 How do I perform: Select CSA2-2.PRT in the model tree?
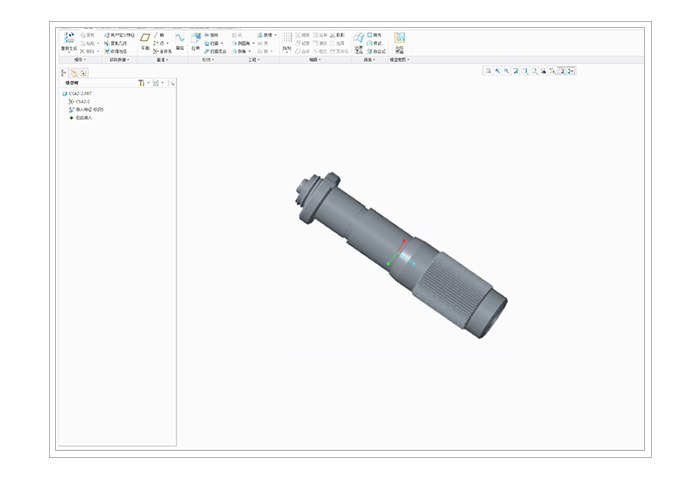click(x=79, y=94)
